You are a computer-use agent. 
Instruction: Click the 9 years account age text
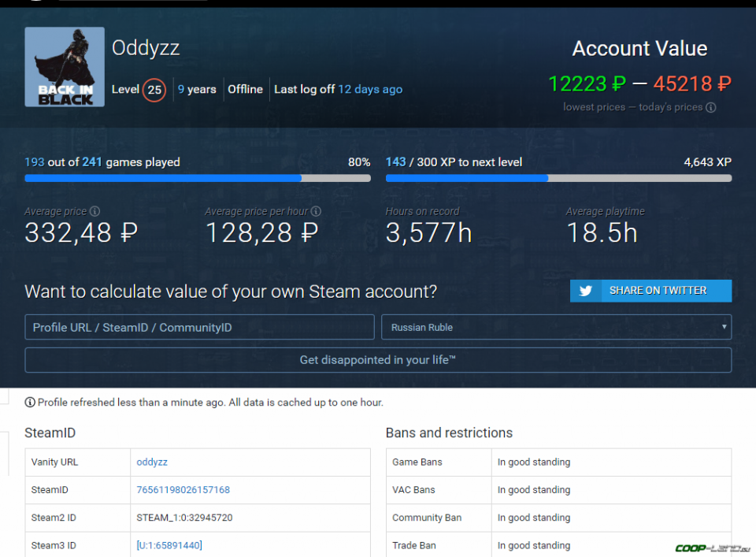point(197,89)
